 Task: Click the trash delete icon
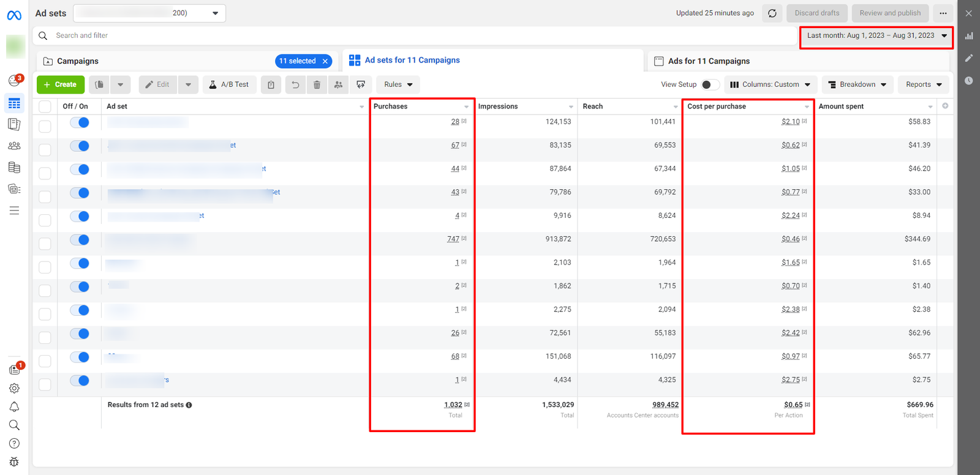(317, 84)
